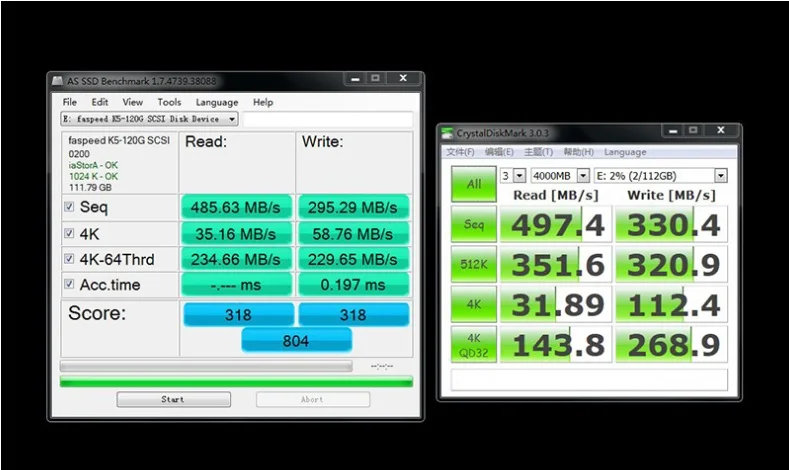Click the gray progress bar above the green one
This screenshot has width=789, height=470.
[206, 366]
